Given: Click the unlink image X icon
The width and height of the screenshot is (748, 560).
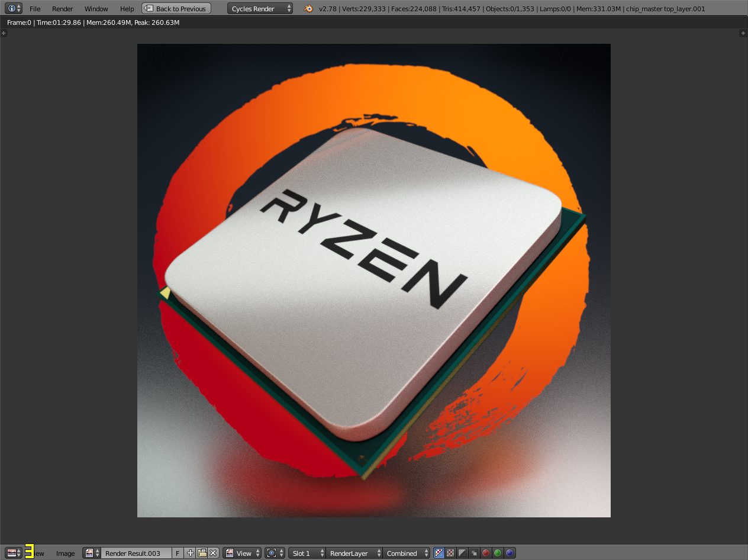Looking at the screenshot, I should pos(213,553).
